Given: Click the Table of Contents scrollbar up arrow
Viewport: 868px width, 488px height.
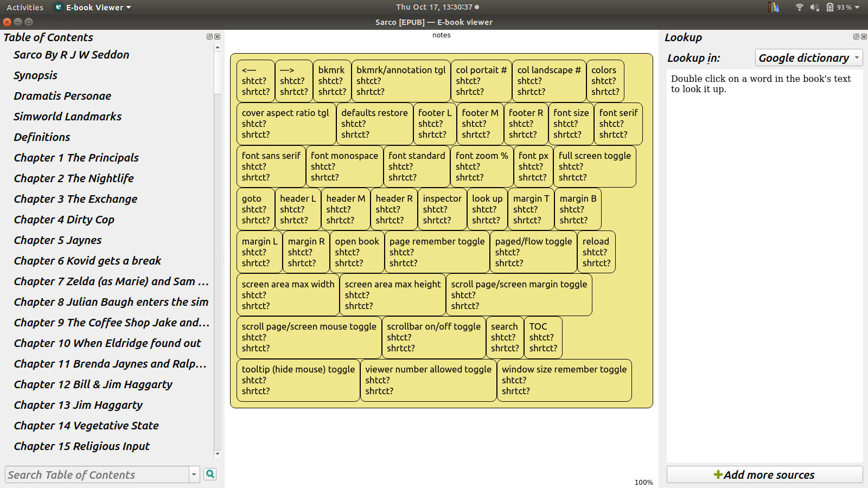Looking at the screenshot, I should (218, 48).
